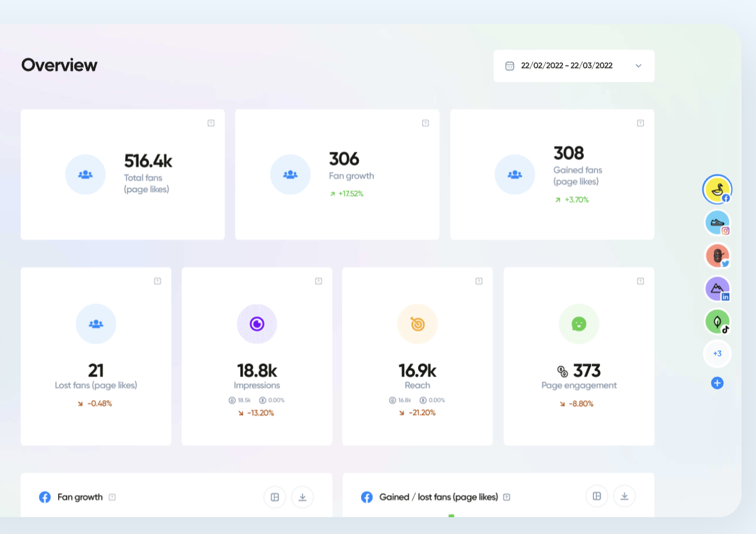
Task: Expand the date range dropdown
Action: pyautogui.click(x=639, y=66)
